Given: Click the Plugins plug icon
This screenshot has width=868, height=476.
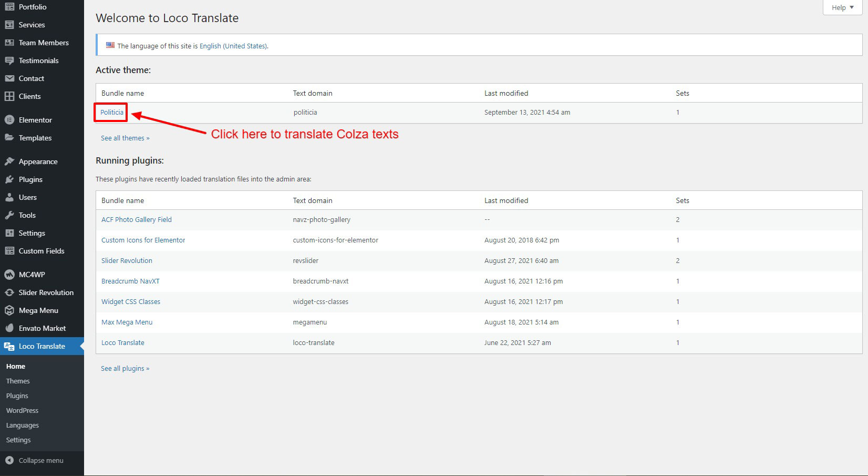Looking at the screenshot, I should click(x=9, y=179).
